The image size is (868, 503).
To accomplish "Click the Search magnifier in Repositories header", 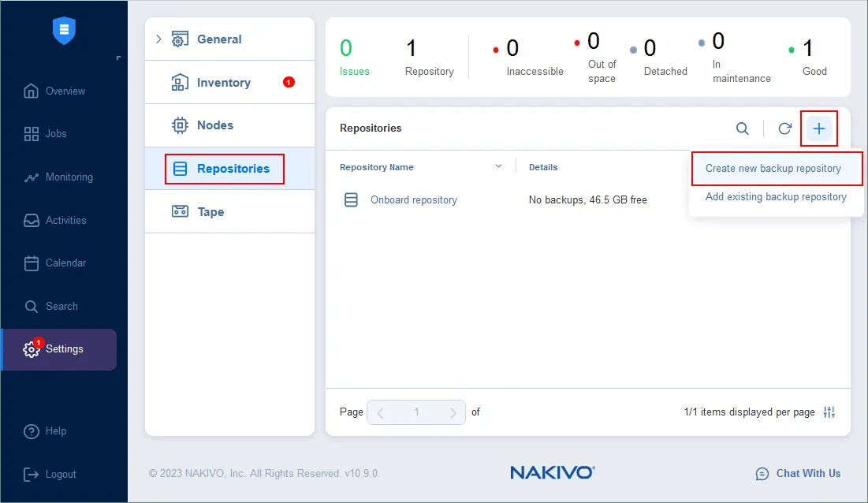I will tap(742, 128).
